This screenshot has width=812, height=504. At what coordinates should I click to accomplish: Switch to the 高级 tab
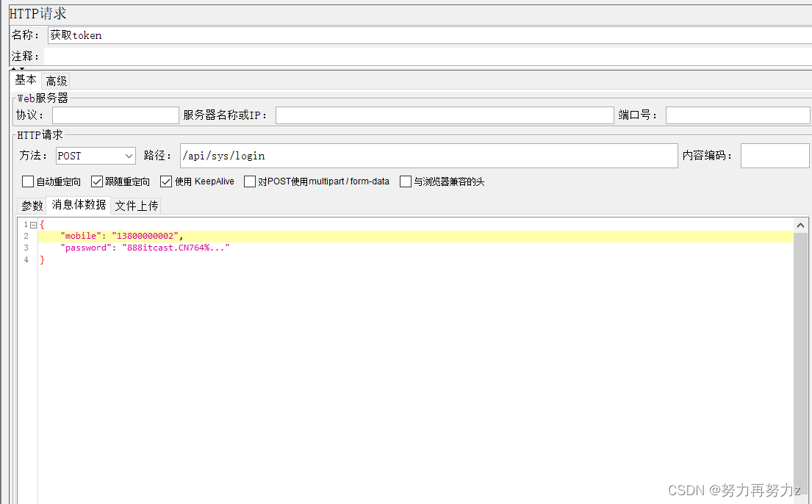tap(56, 80)
